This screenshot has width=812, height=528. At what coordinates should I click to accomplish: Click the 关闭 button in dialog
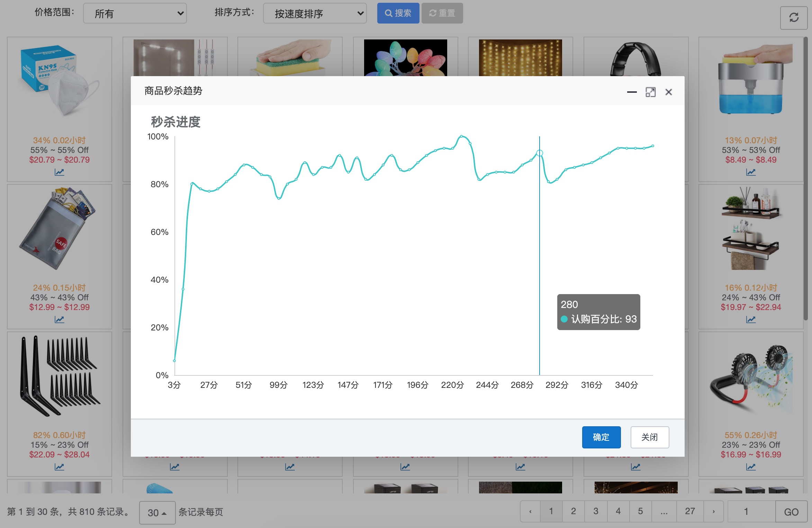[650, 437]
